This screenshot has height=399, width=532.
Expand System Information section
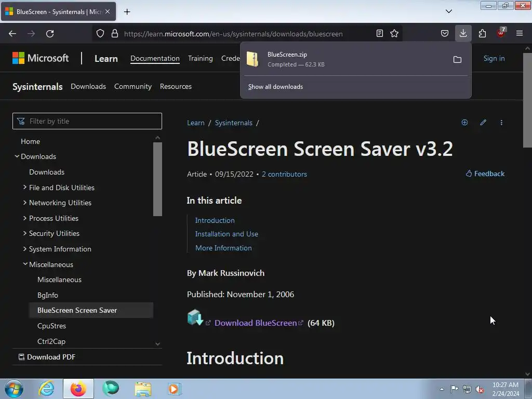[x=25, y=249]
